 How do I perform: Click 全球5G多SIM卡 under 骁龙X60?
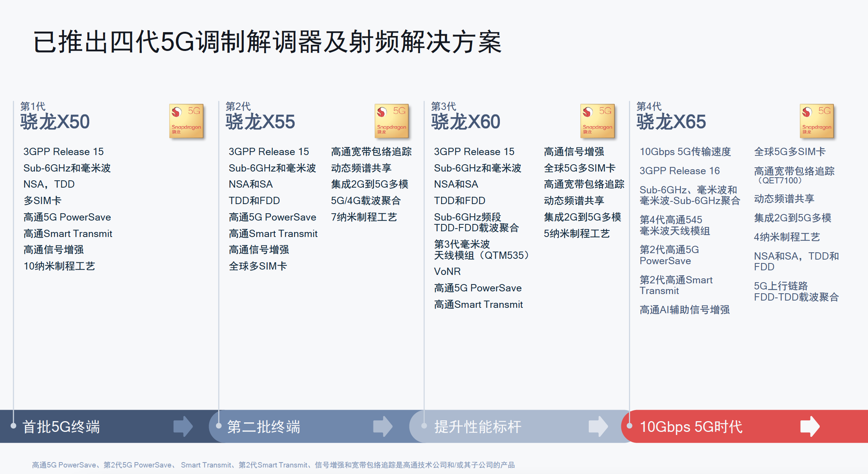[x=580, y=168]
